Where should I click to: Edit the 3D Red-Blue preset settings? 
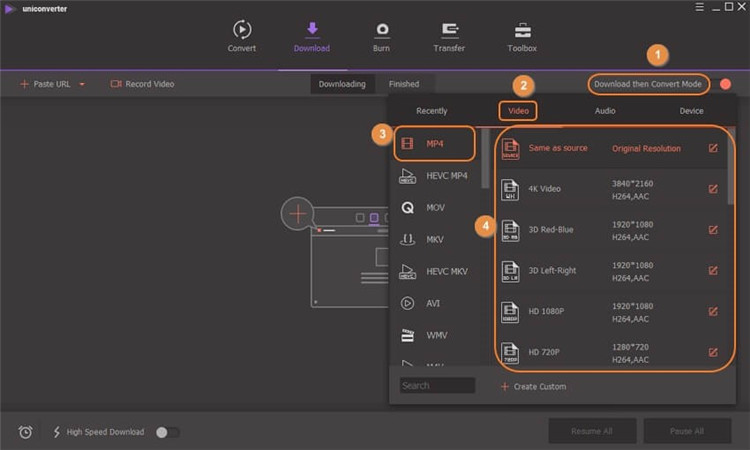713,230
